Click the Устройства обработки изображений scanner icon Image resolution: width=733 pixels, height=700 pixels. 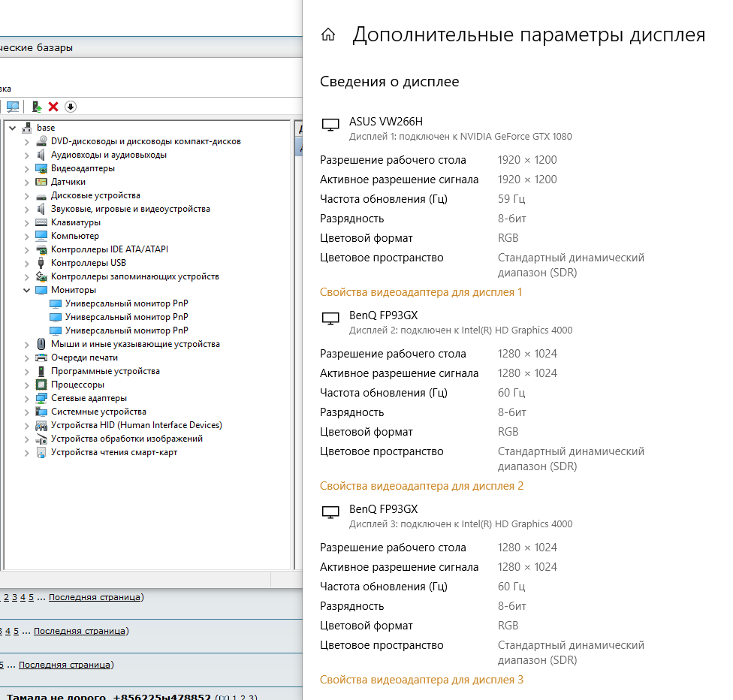pyautogui.click(x=41, y=439)
